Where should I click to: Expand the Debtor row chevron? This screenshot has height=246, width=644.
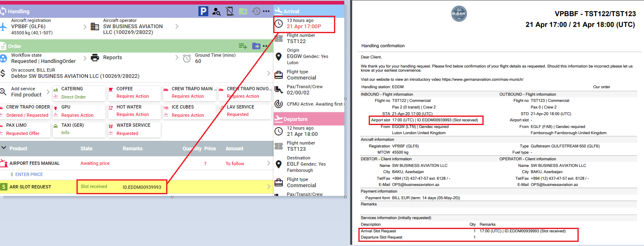click(x=269, y=73)
